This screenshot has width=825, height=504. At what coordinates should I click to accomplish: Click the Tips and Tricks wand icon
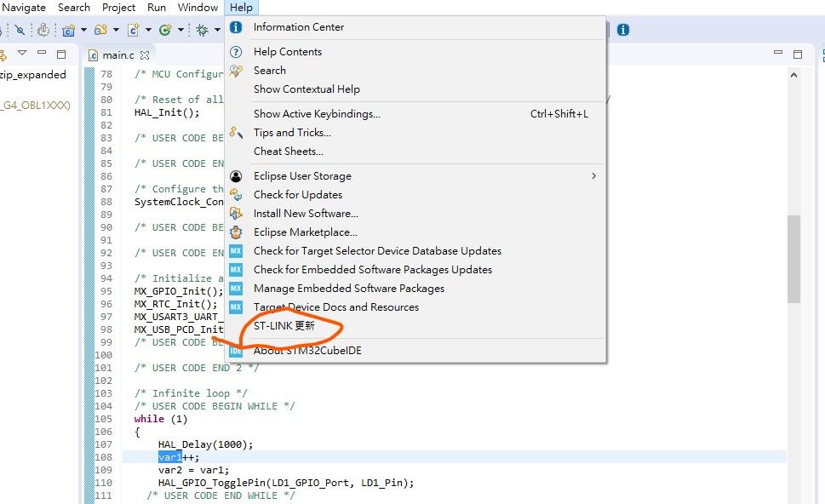pos(236,133)
